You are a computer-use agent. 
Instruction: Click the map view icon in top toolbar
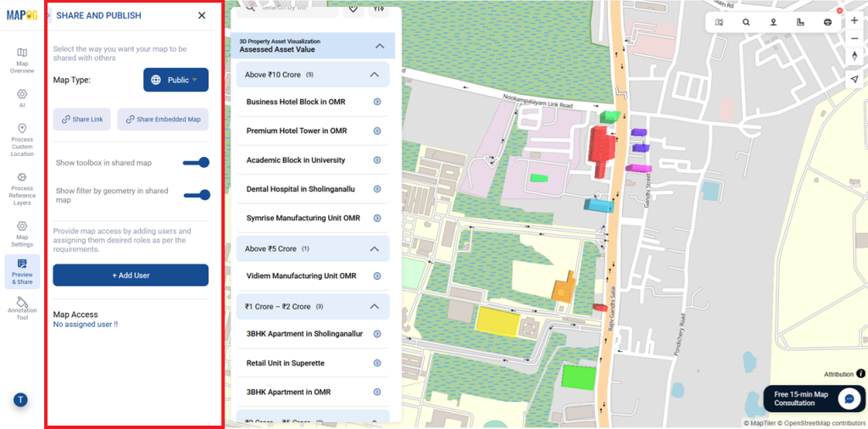[x=719, y=22]
